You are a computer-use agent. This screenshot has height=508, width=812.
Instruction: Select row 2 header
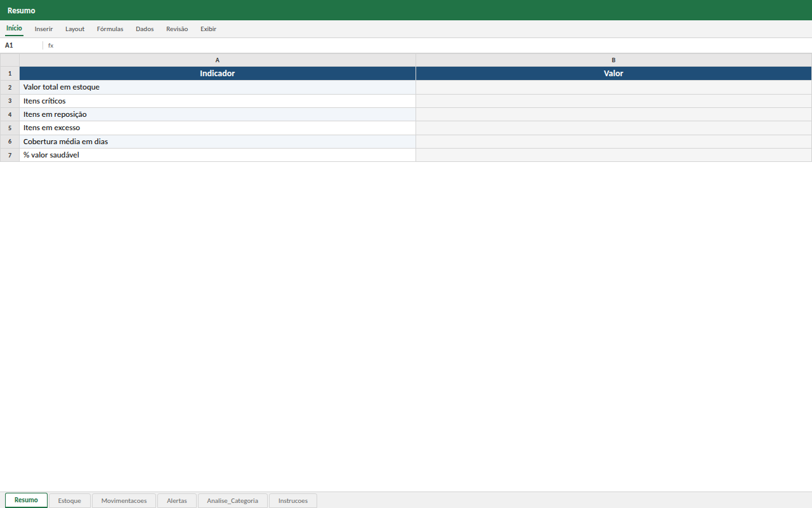(x=10, y=87)
